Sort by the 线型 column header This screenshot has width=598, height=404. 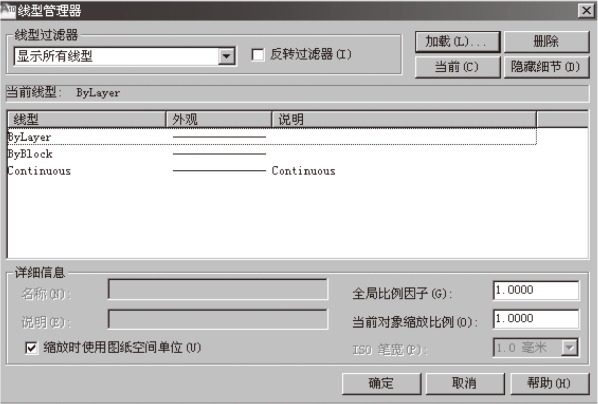(x=87, y=119)
